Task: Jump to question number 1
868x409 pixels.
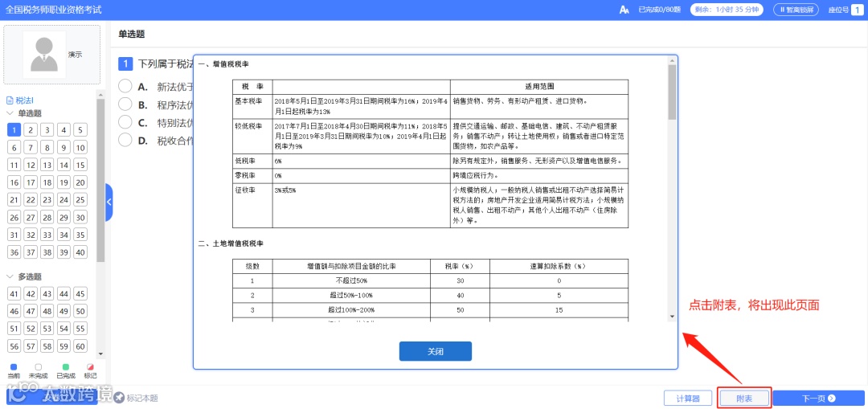Action: point(14,130)
